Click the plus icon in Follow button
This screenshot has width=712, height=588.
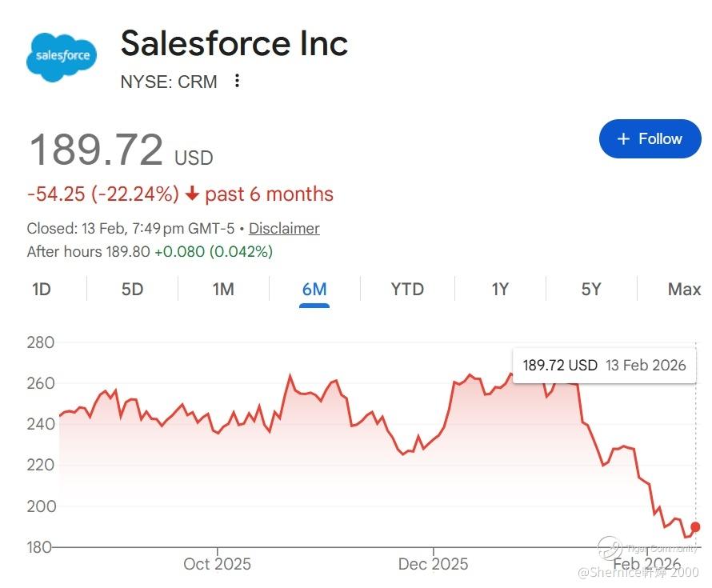(624, 139)
